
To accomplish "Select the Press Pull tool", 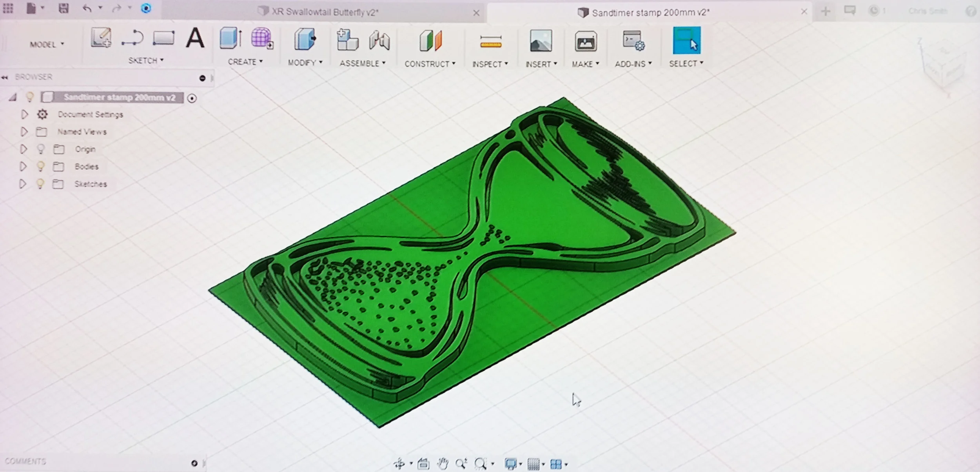I will click(305, 39).
